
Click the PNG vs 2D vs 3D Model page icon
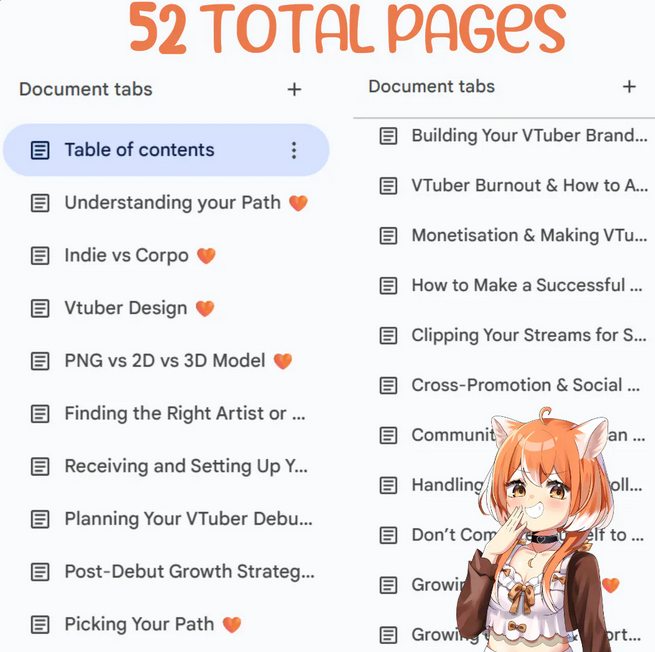click(x=40, y=361)
